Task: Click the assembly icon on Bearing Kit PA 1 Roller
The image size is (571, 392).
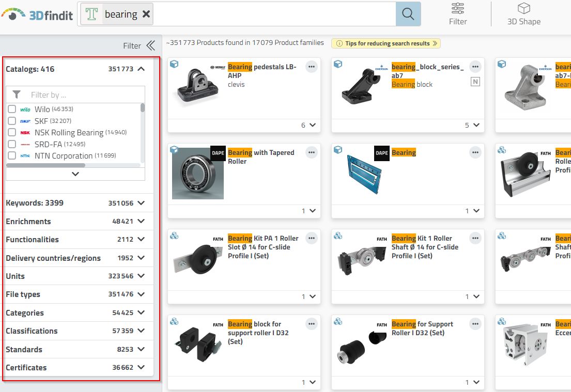Action: (175, 236)
